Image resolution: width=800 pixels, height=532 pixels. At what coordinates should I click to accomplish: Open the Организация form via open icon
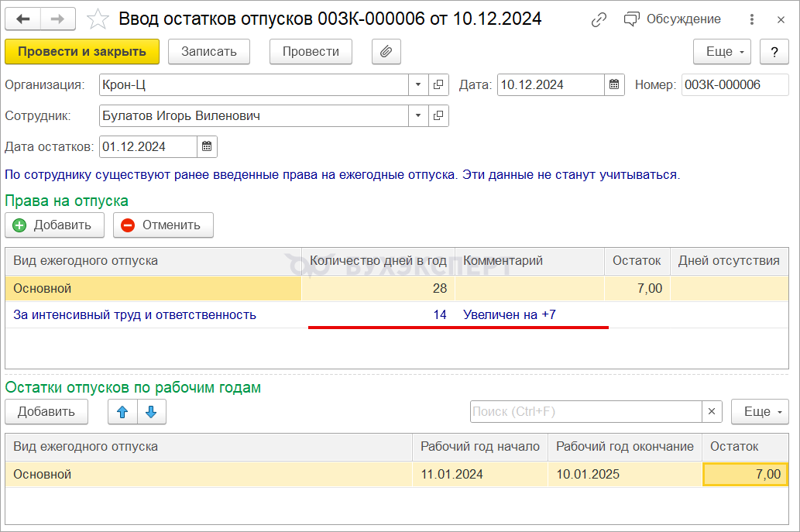[438, 84]
